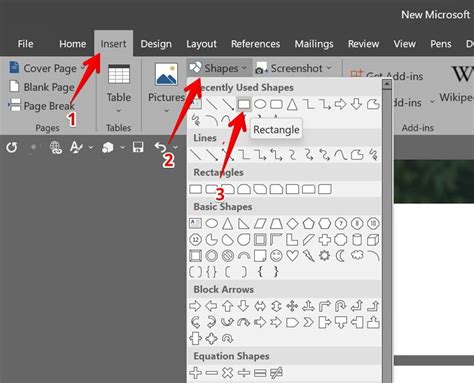Select the Chevron block arrow
Viewport: 474px width, 383px height.
click(x=309, y=322)
